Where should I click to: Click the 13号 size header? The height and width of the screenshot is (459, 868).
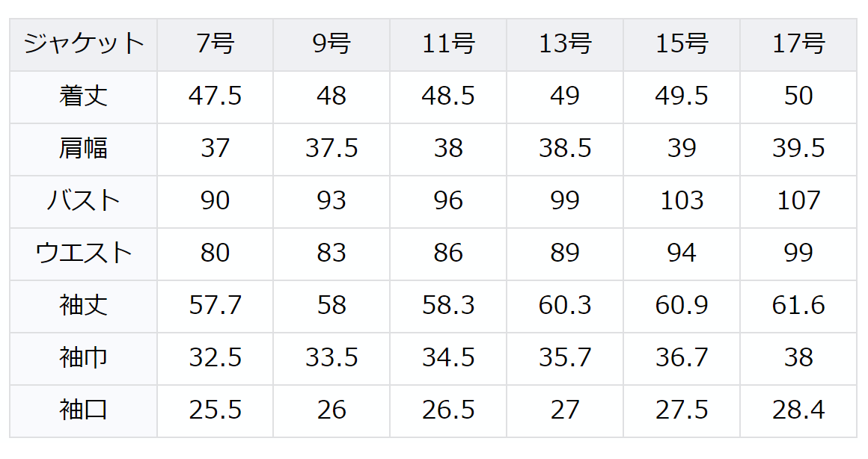pyautogui.click(x=565, y=44)
